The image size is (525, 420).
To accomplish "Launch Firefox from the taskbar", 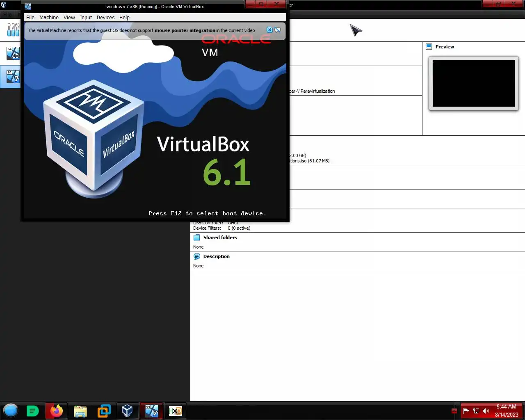I will pos(57,411).
